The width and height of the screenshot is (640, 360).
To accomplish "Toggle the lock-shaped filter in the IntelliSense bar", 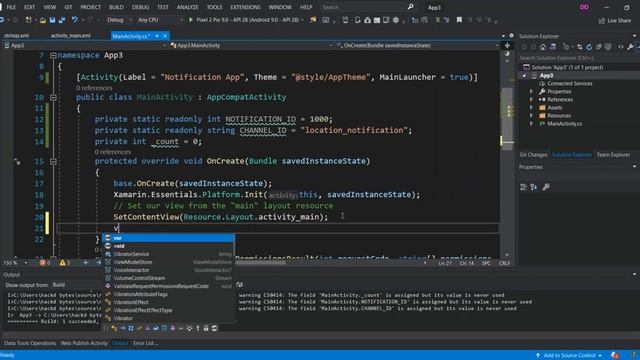I will (206, 328).
